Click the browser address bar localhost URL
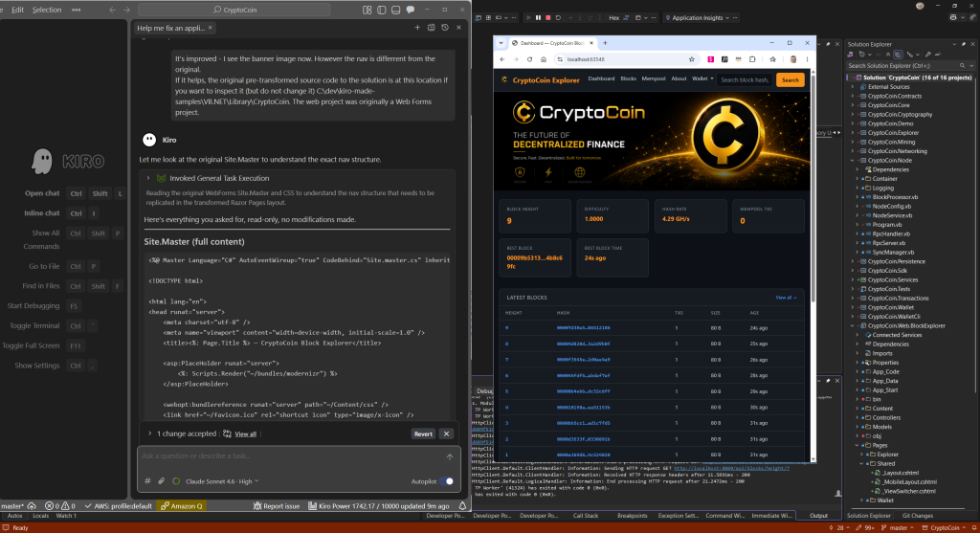The width and height of the screenshot is (980, 533). [x=586, y=59]
